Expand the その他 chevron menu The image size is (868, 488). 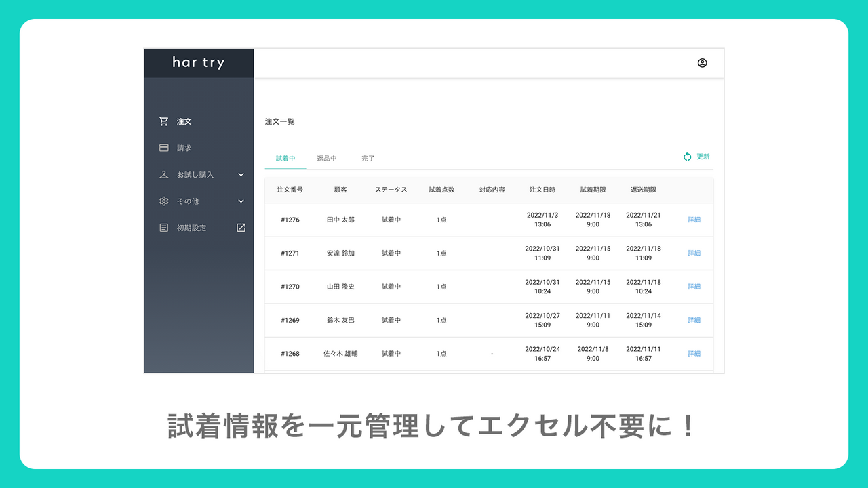pos(241,201)
